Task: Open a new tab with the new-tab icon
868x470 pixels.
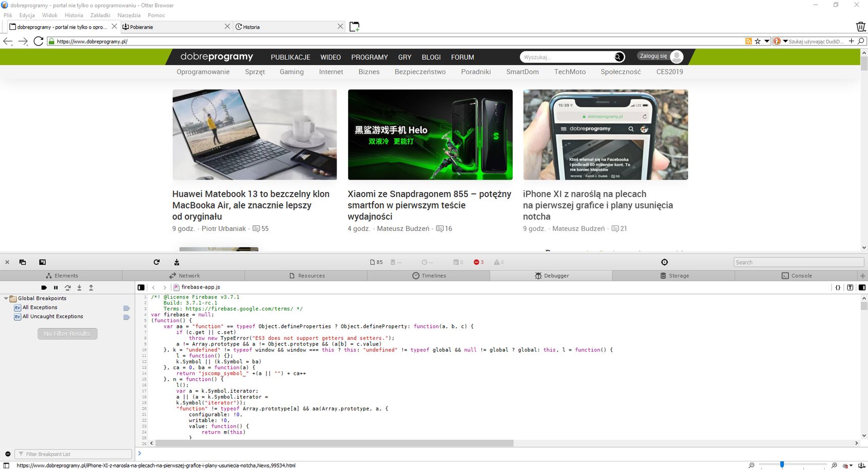Action: (x=354, y=27)
